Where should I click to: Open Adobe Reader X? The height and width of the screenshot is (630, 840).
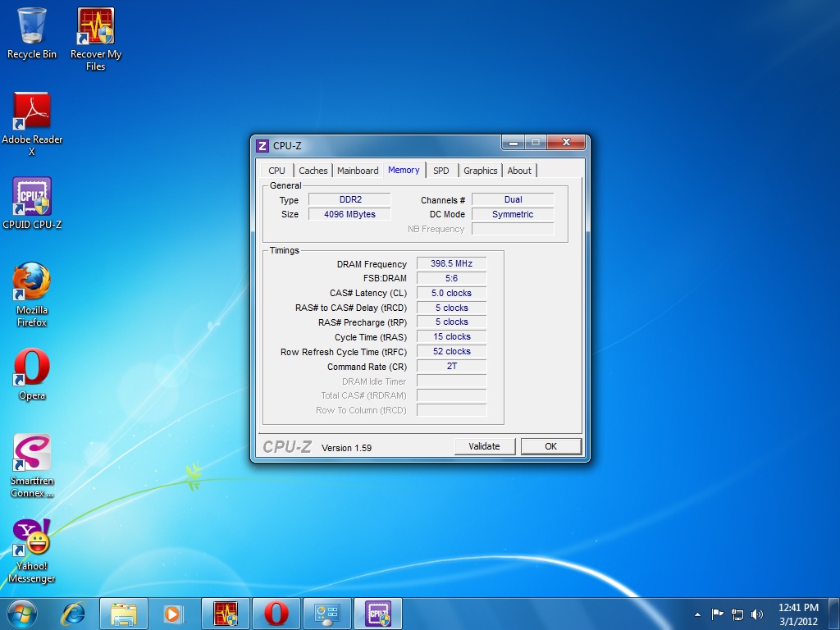[x=33, y=112]
